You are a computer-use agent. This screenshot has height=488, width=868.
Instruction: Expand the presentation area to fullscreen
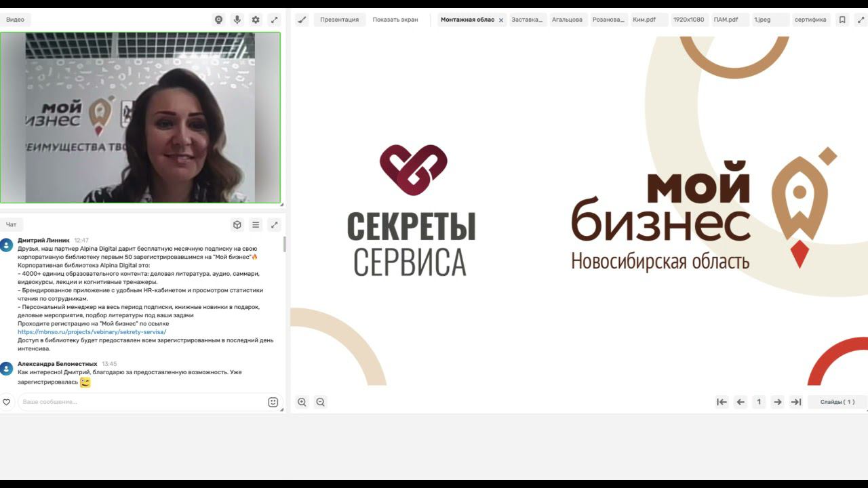(x=861, y=20)
